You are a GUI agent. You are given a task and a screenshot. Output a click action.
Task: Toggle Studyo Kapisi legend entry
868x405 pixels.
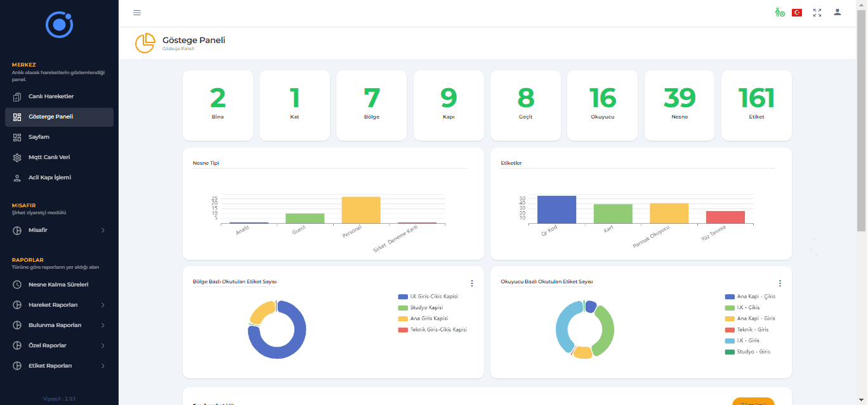419,307
